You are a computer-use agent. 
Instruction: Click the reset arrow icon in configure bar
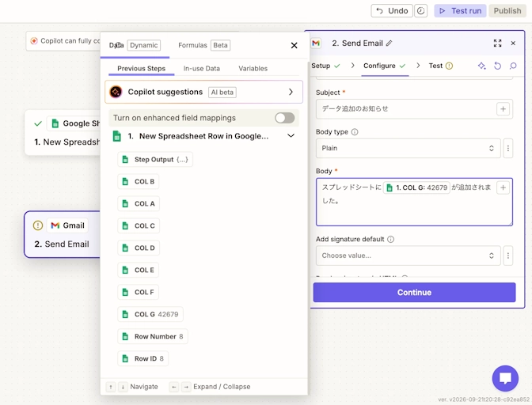[497, 66]
